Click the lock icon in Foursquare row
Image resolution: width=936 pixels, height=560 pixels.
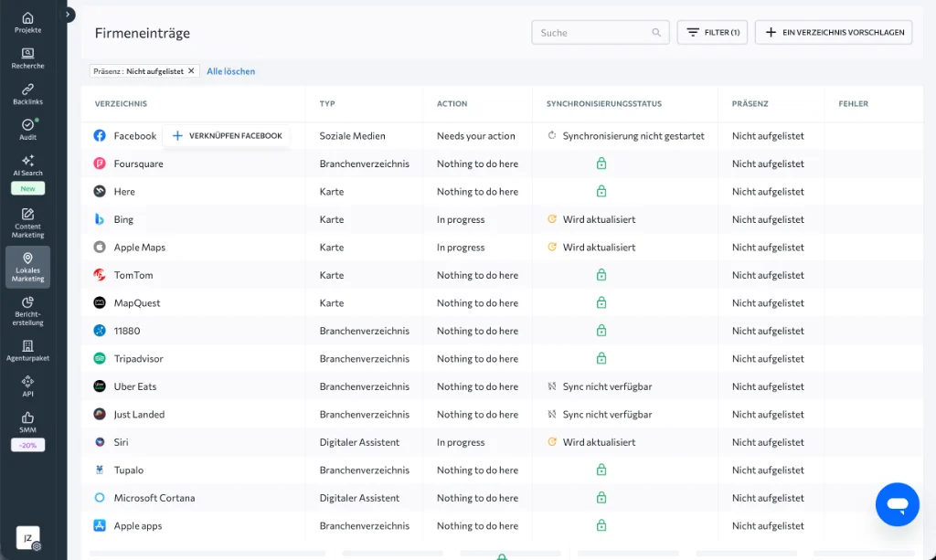coord(601,163)
